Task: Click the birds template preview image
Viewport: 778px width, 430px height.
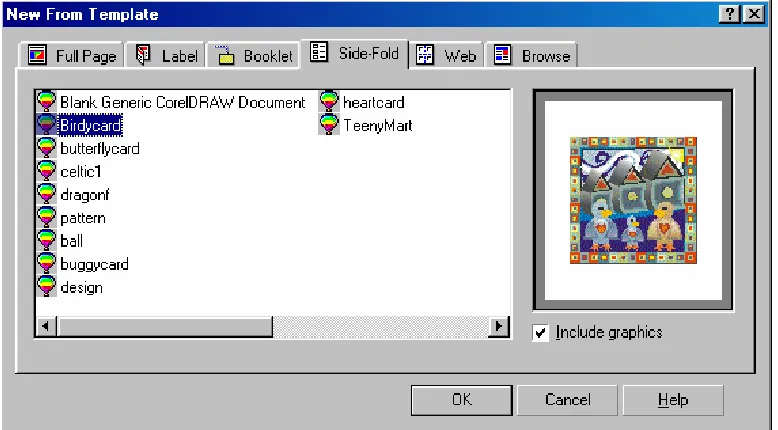Action: [633, 200]
